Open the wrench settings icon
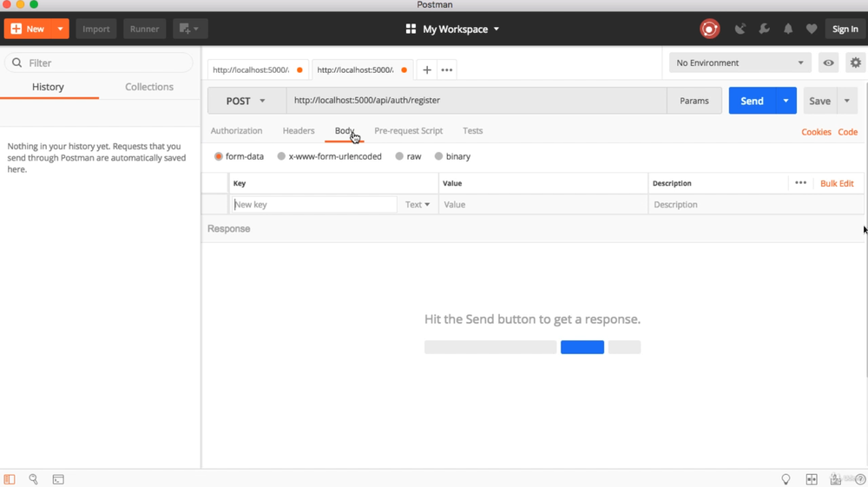The width and height of the screenshot is (868, 487). point(764,29)
